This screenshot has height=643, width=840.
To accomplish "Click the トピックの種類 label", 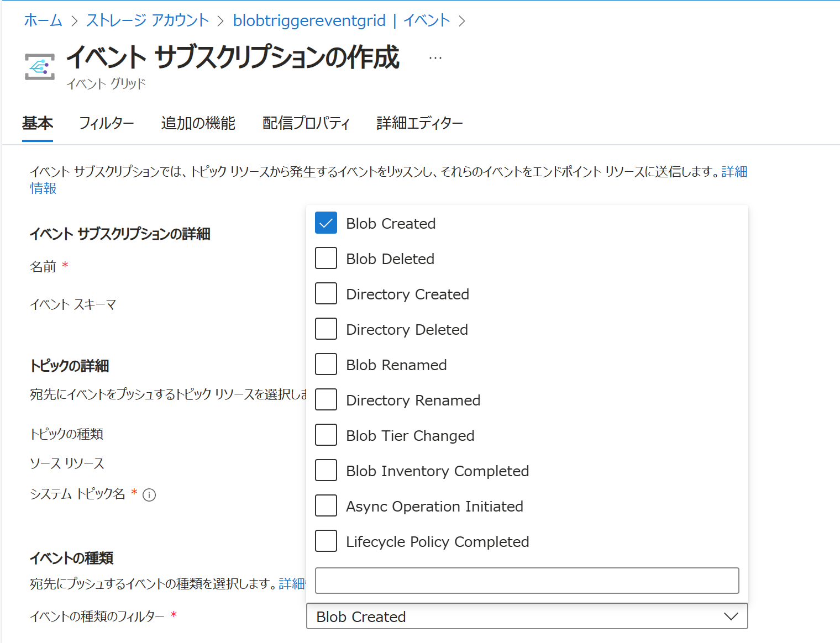I will [x=66, y=434].
